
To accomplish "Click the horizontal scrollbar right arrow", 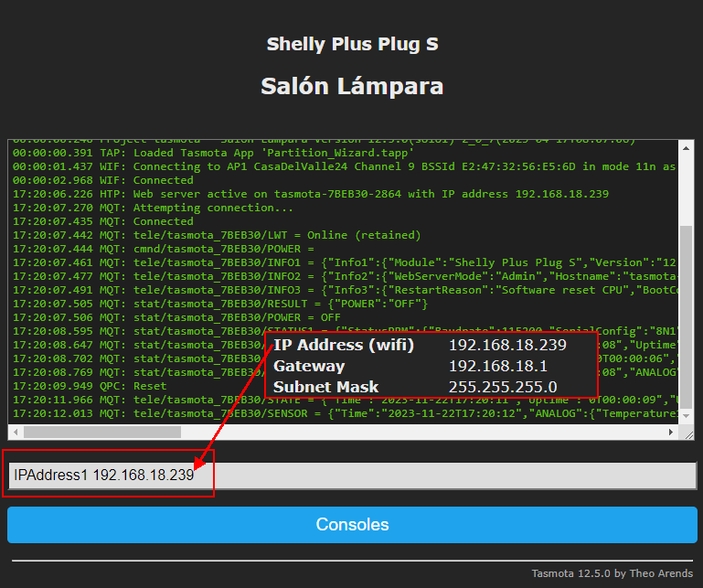I will (x=672, y=432).
